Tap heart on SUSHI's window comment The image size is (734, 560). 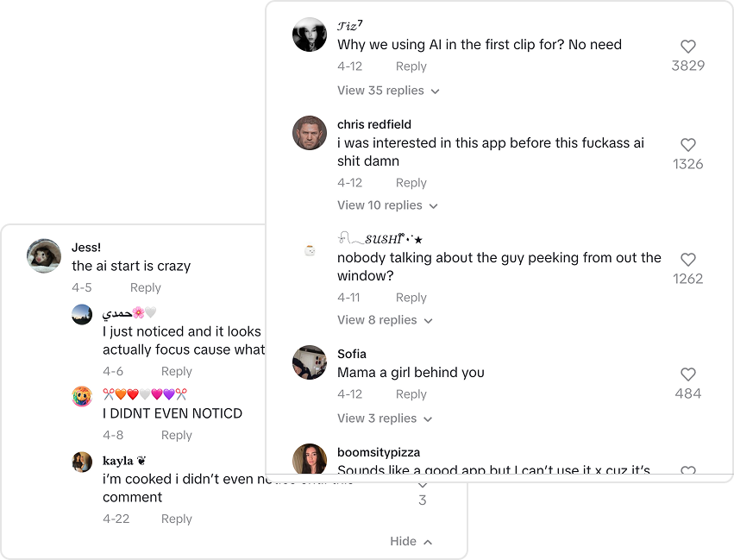coord(687,260)
